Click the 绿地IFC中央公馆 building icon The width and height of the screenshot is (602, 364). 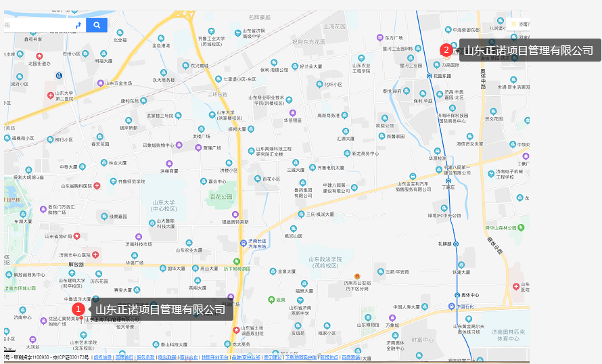444,208
